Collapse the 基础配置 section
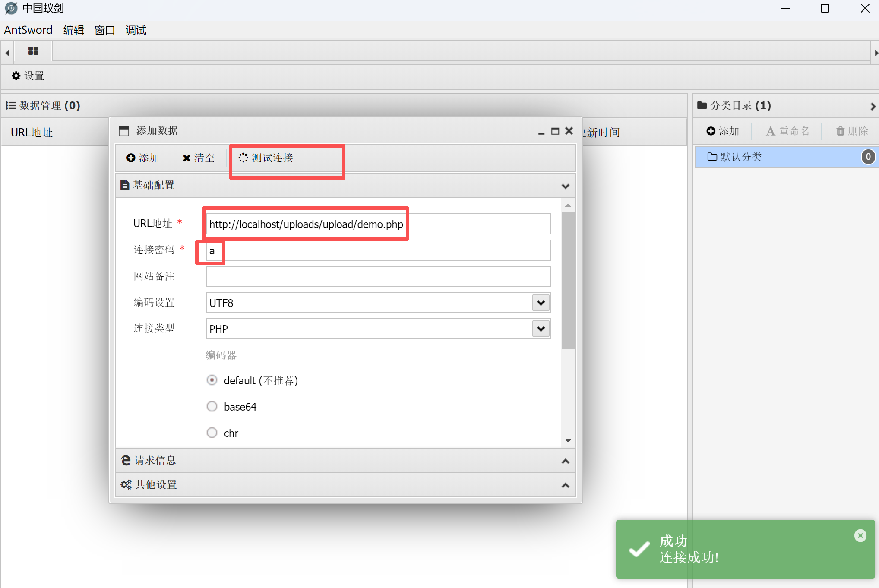 coord(566,186)
